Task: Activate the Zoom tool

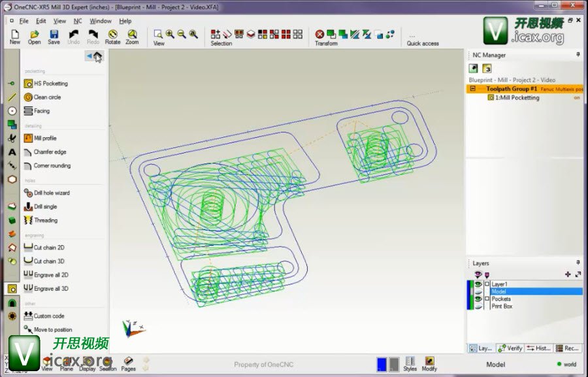Action: pyautogui.click(x=132, y=37)
